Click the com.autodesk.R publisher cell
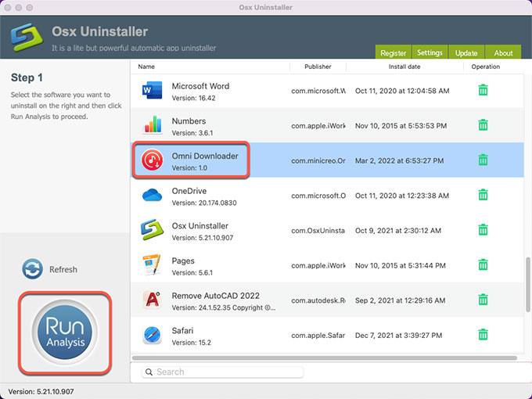 click(x=318, y=300)
